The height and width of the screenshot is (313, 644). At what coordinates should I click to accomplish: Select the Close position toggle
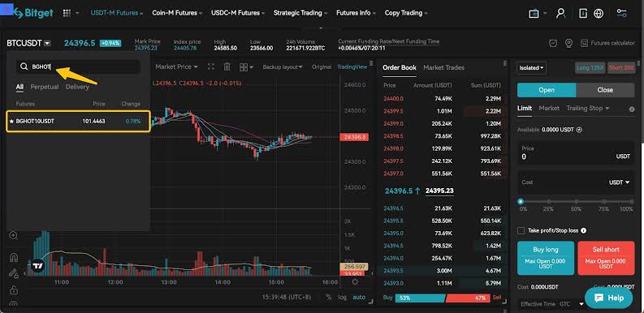point(605,90)
